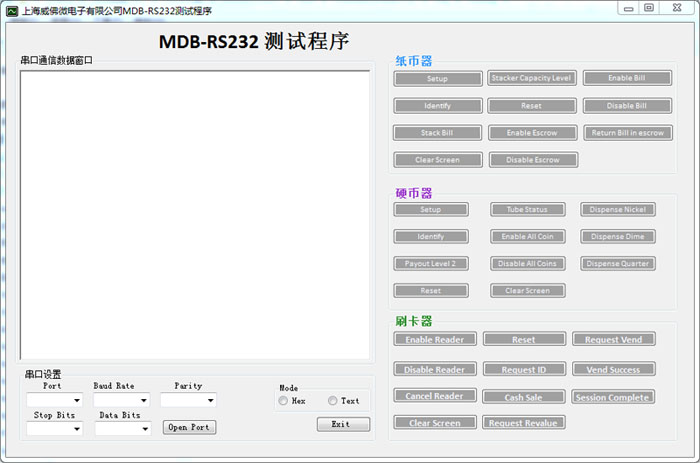
Task: Select the Hex mode radio button
Action: click(285, 401)
